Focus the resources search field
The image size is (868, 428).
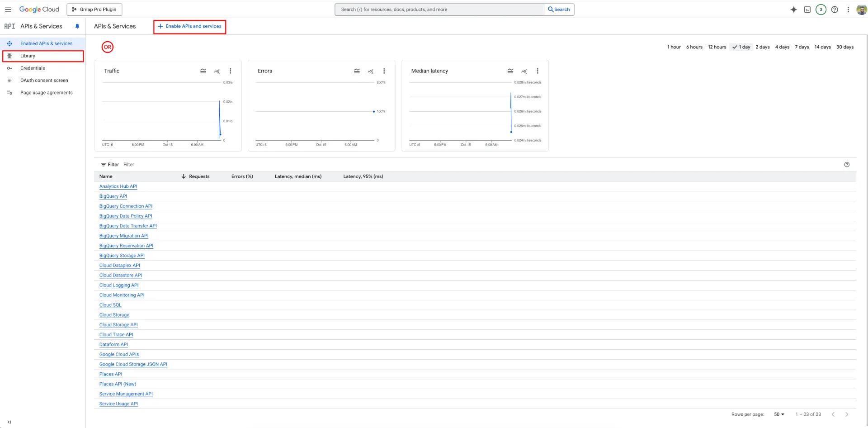click(x=439, y=10)
